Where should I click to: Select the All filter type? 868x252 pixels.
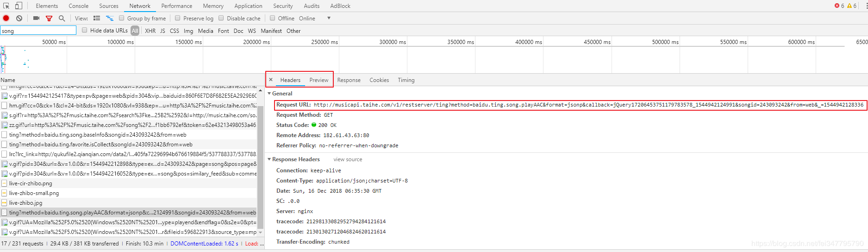[135, 31]
